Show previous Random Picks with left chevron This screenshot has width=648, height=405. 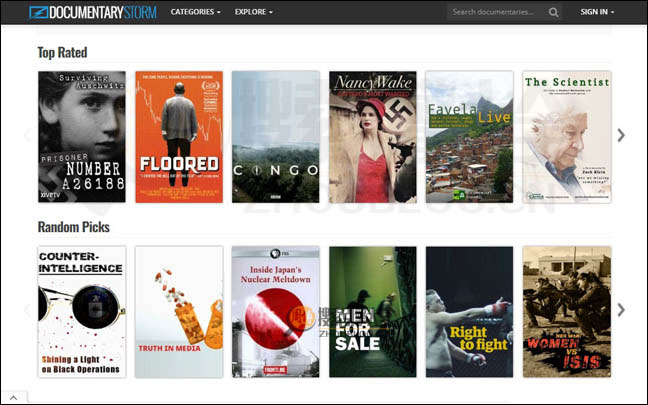coord(27,310)
